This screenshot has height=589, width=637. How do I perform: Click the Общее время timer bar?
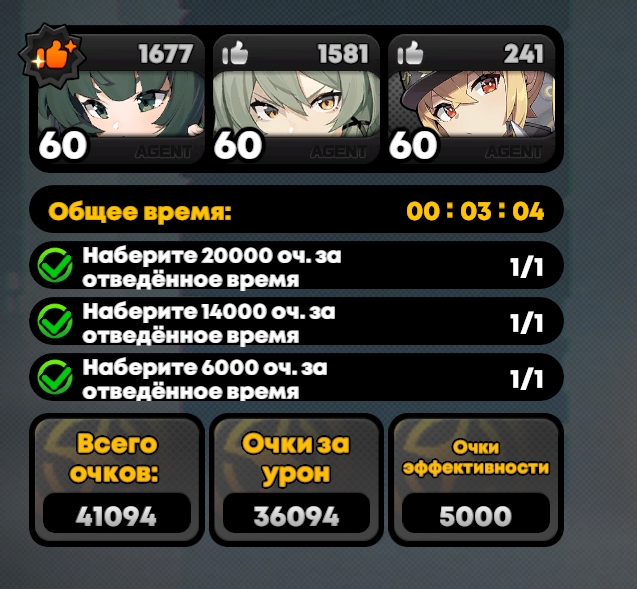296,210
